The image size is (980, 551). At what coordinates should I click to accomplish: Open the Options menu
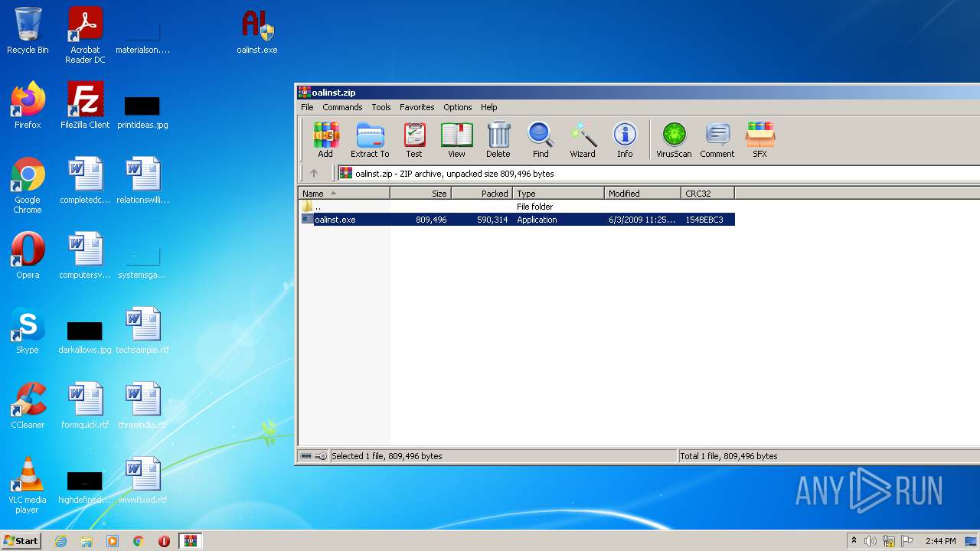point(458,107)
